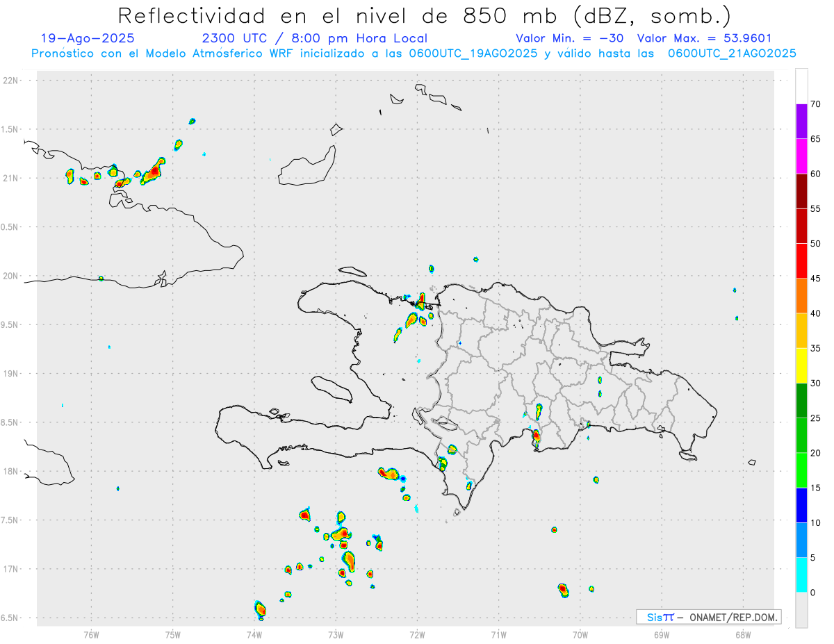Image resolution: width=834 pixels, height=644 pixels.
Task: Click the latitude axis label '9.5N'
Action: coord(10,324)
